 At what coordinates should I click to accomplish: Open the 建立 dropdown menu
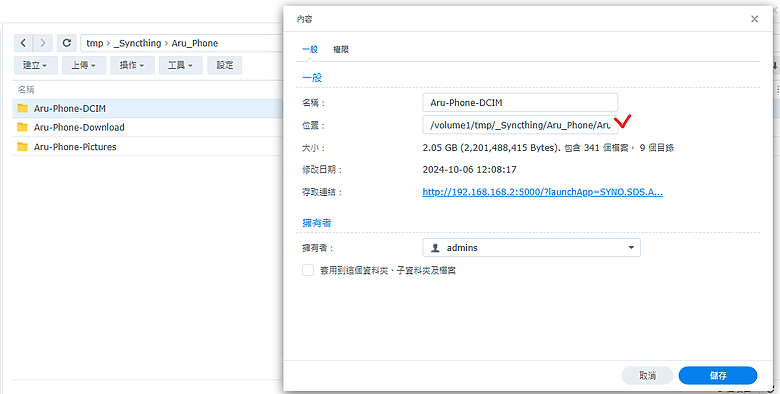[x=36, y=65]
